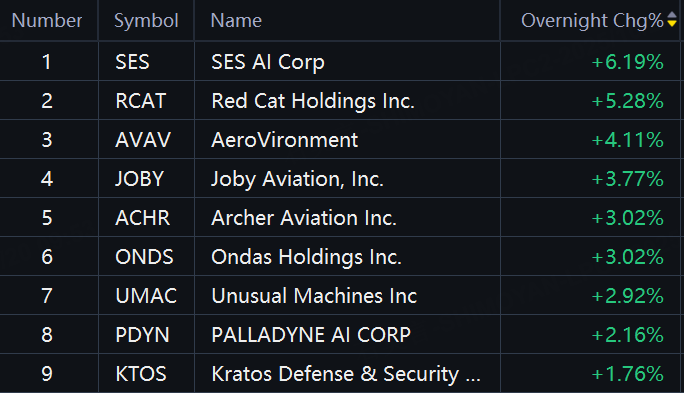This screenshot has width=684, height=393.
Task: Click the Name column header
Action: tap(236, 21)
